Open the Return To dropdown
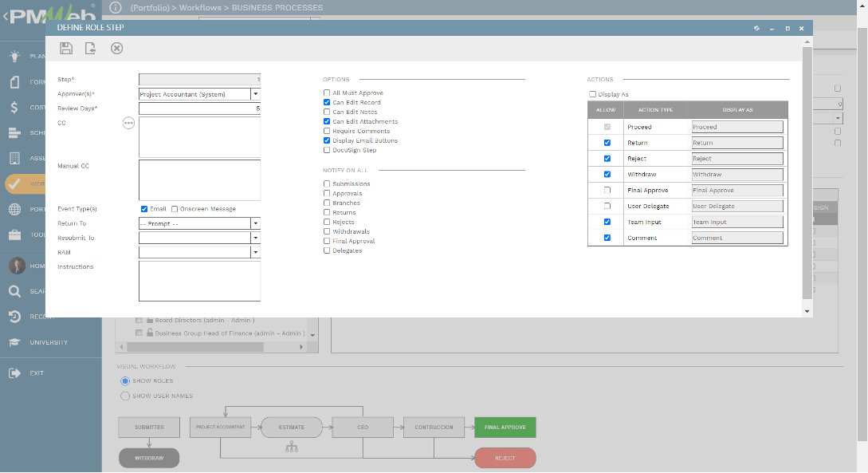Screen dimensions: 868x473 point(256,224)
